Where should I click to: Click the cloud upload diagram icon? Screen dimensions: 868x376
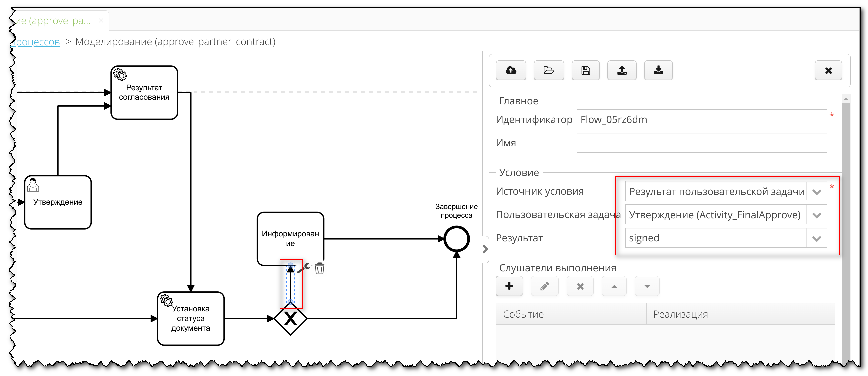point(511,70)
